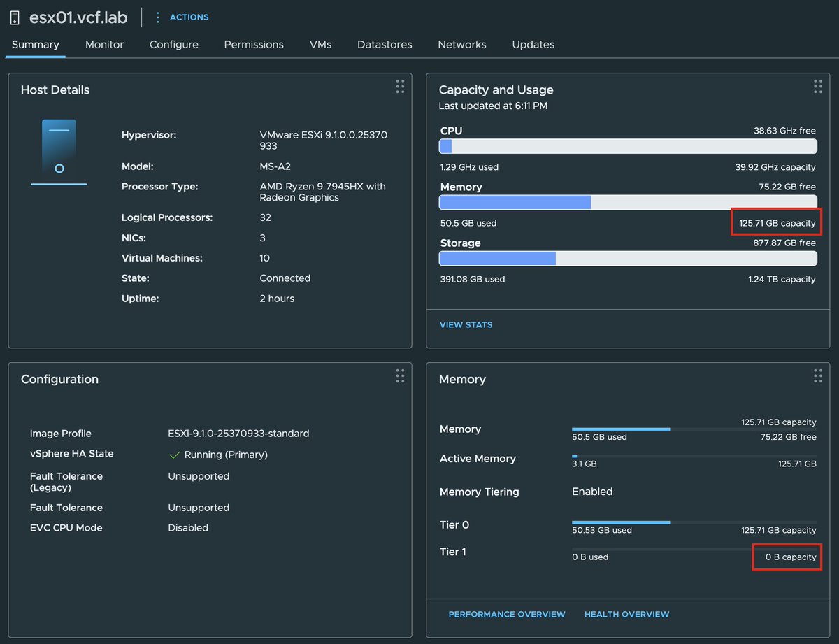Click the Memory Tiering 'Enabled' value

(592, 492)
